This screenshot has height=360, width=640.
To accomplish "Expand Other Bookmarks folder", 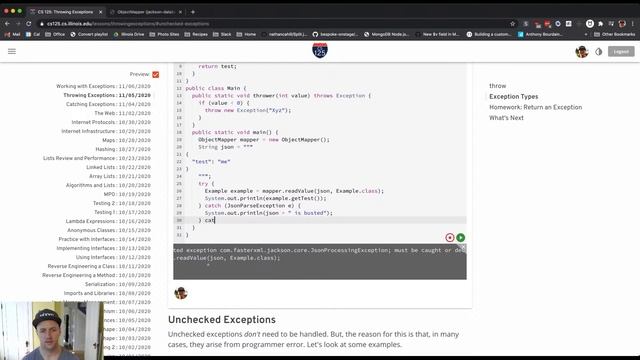I will [x=615, y=34].
